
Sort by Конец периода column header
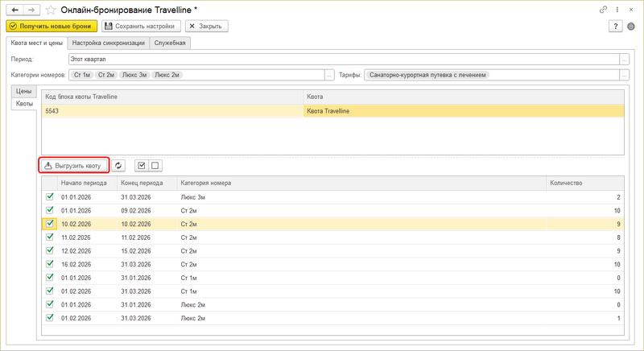pyautogui.click(x=147, y=183)
